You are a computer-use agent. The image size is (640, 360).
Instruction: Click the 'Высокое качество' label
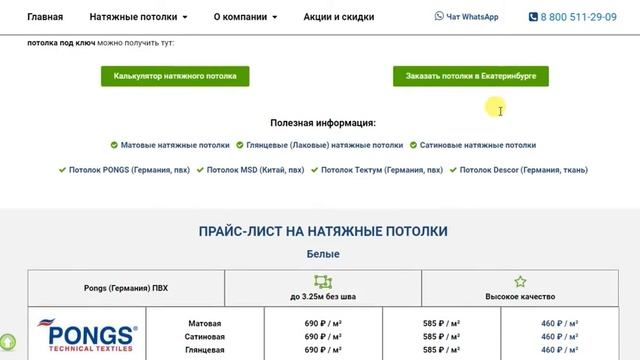click(x=520, y=297)
